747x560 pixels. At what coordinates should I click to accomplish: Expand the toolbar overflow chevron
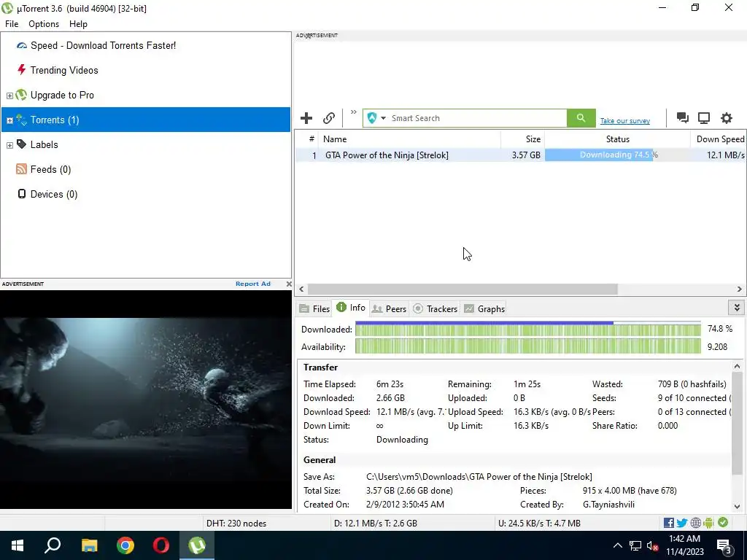point(354,112)
